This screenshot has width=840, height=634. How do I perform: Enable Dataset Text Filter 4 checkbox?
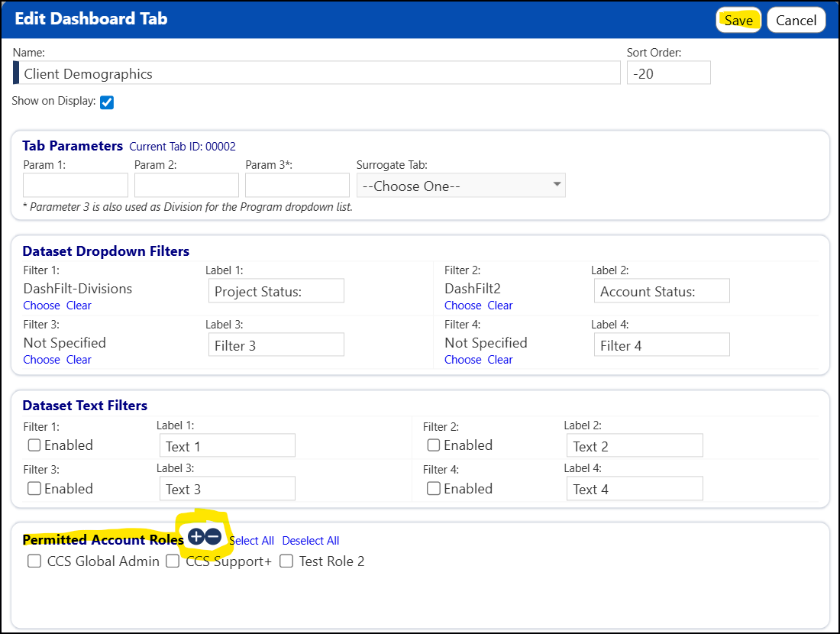pyautogui.click(x=434, y=488)
